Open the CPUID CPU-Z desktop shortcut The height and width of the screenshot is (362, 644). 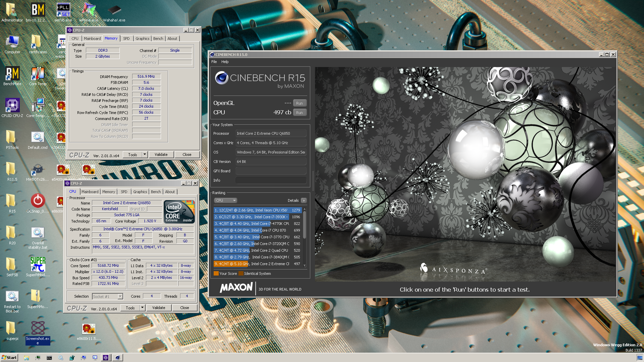click(12, 108)
